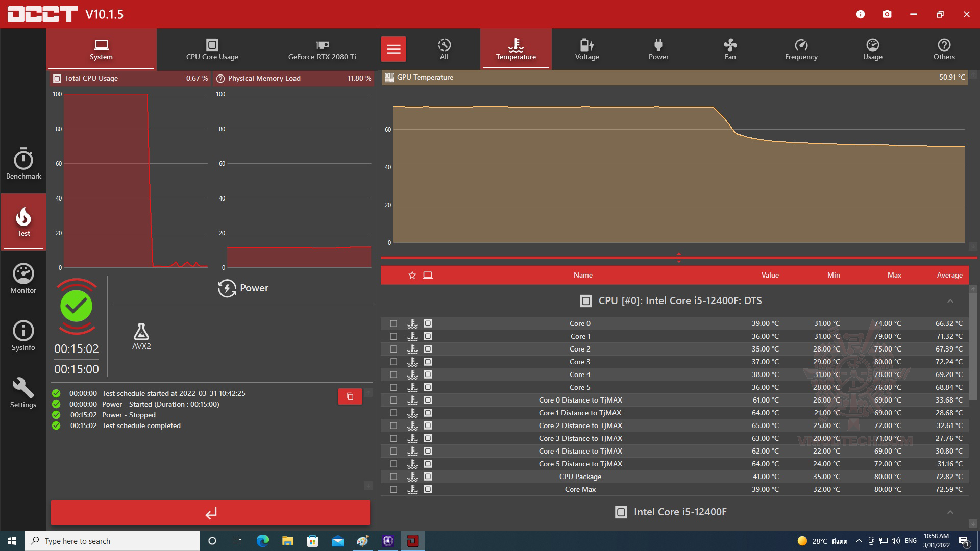This screenshot has width=980, height=551.
Task: Take a screenshot with camera icon
Action: [x=887, y=14]
